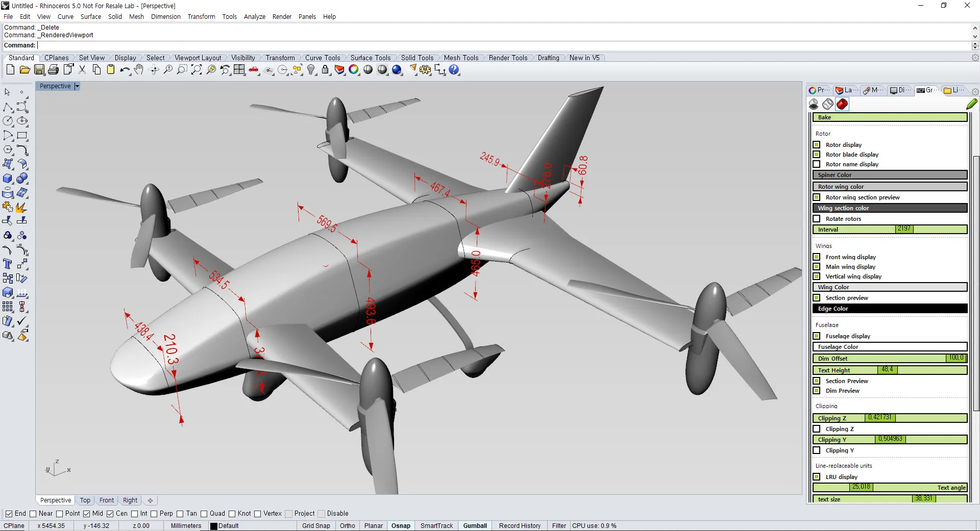Screen dimensions: 980x531
Task: Select the Text object tool icon
Action: coord(8,264)
